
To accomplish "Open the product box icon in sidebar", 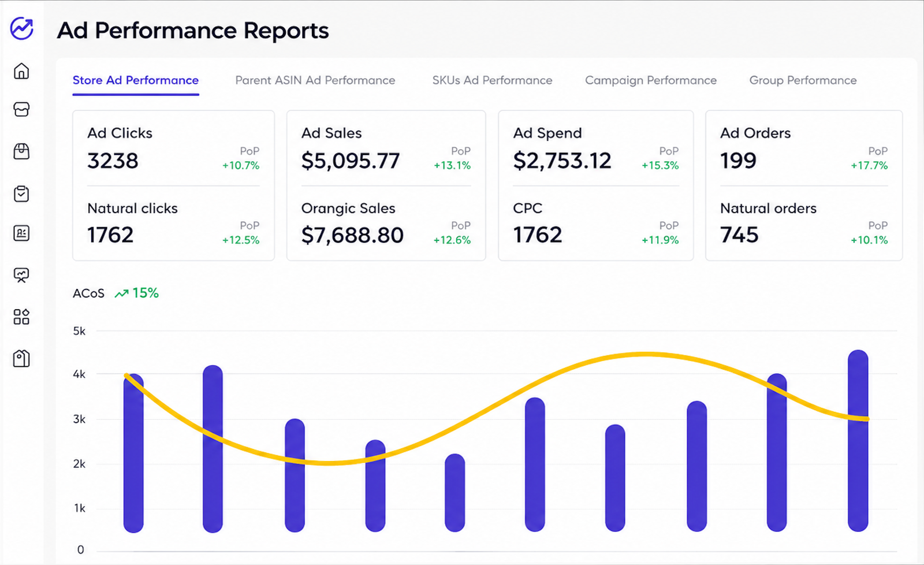I will tap(21, 151).
